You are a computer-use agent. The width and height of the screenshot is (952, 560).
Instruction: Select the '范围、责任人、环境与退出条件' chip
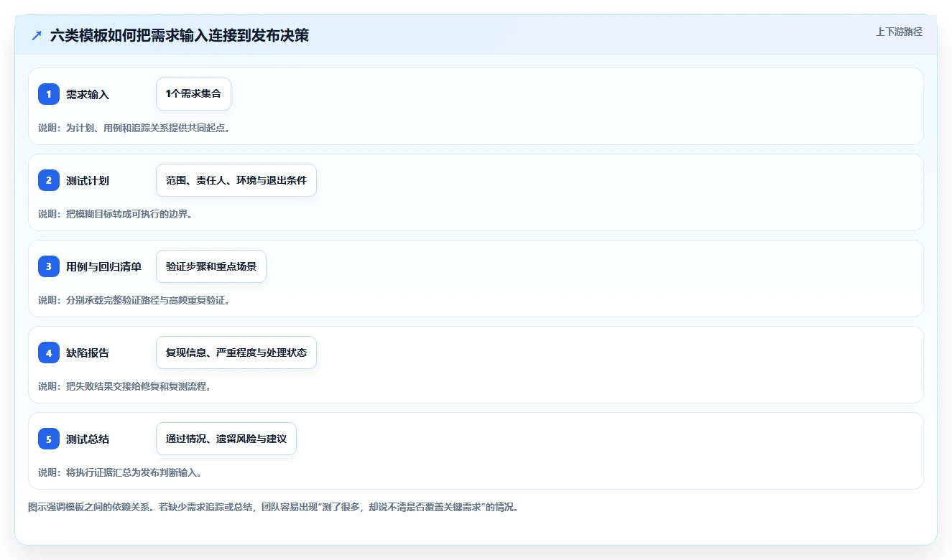point(236,180)
